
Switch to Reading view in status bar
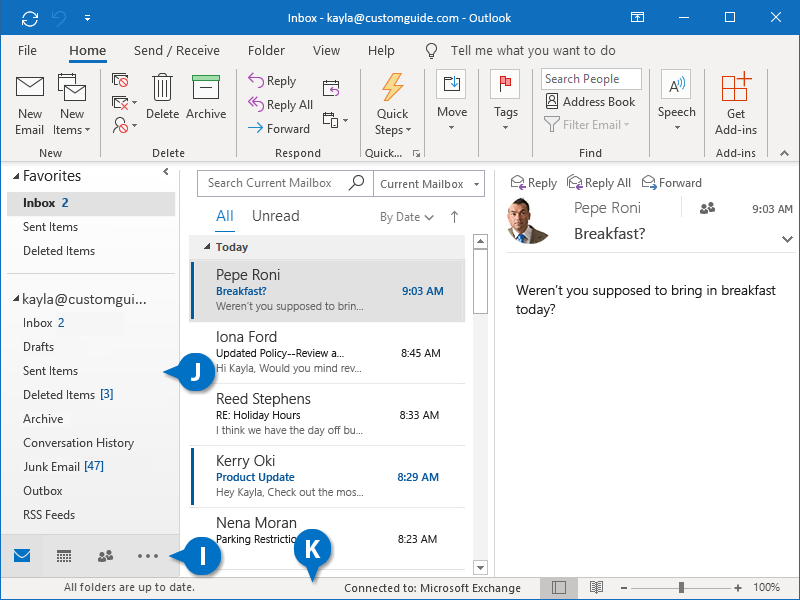point(596,588)
